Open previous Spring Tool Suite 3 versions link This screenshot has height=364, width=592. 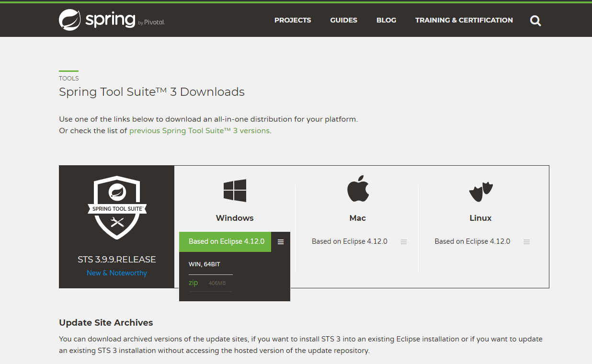(199, 131)
